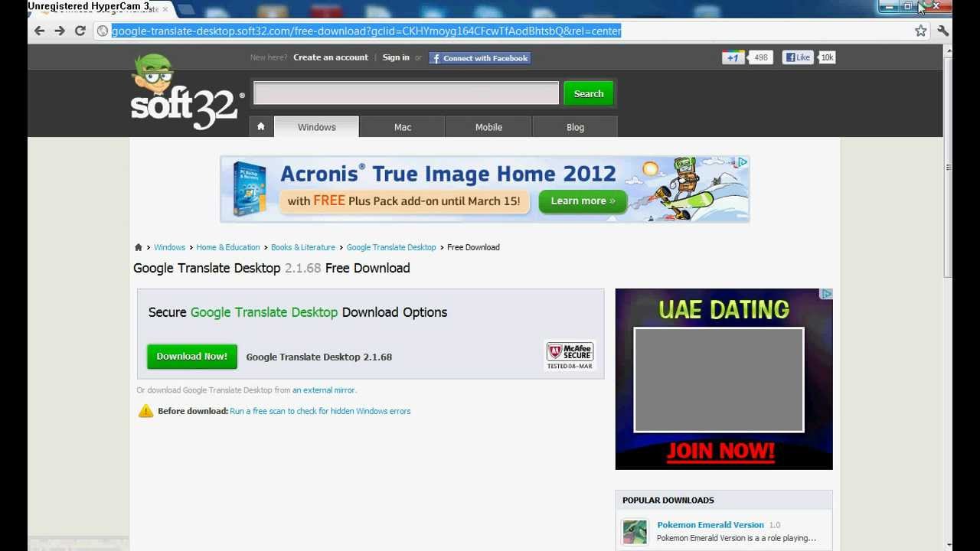Click the 10k Facebook likes count
The width and height of the screenshot is (980, 551).
[827, 57]
